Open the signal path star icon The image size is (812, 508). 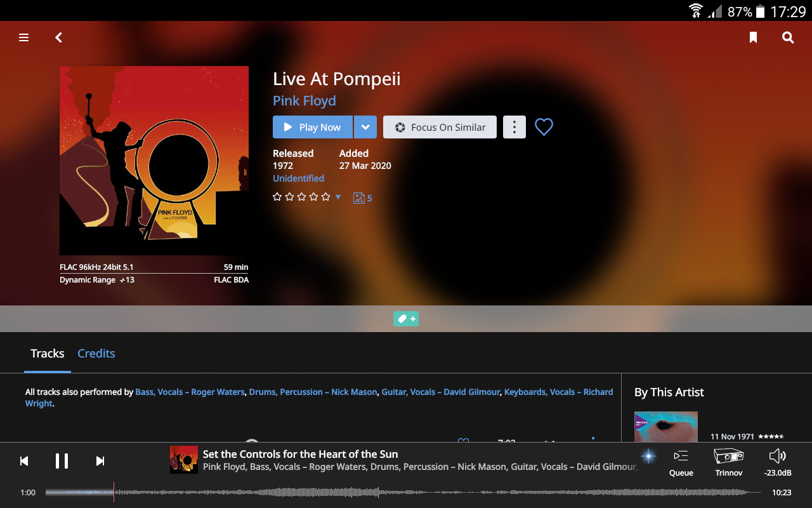coord(648,457)
